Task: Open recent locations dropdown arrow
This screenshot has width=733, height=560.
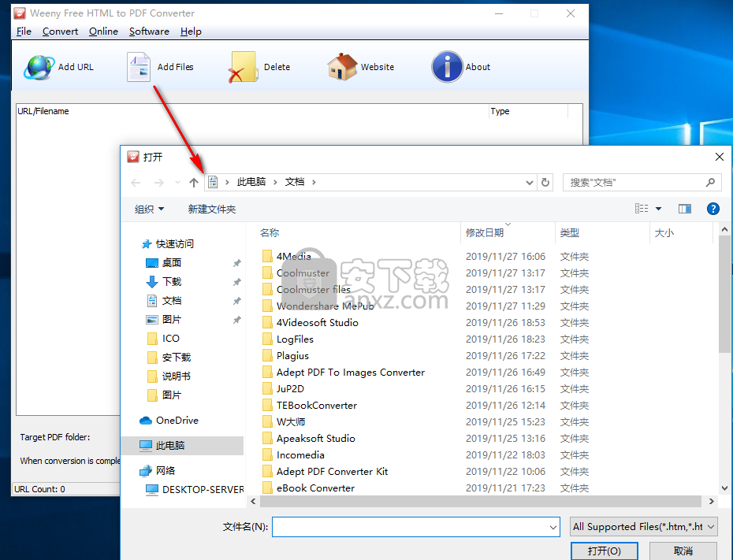Action: pyautogui.click(x=177, y=183)
